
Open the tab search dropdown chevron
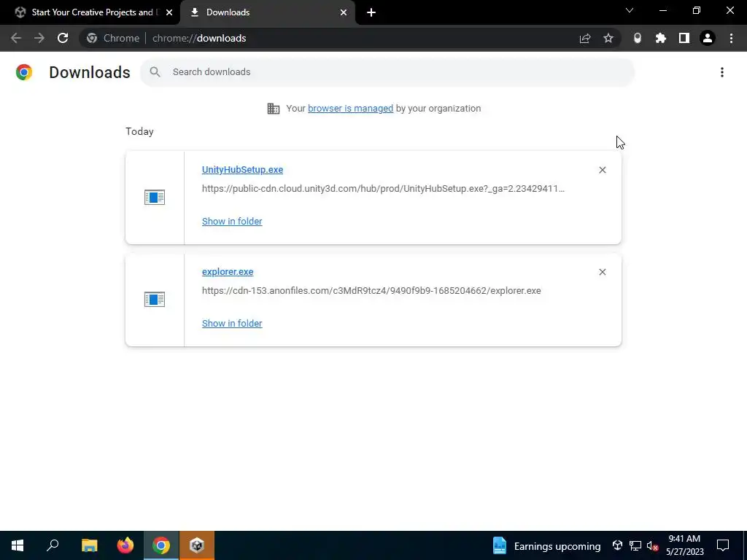point(630,10)
